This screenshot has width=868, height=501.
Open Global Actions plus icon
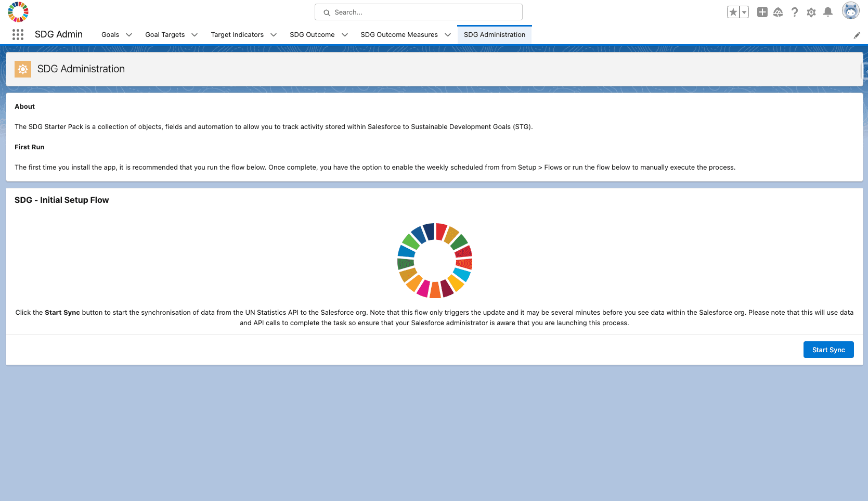point(762,12)
